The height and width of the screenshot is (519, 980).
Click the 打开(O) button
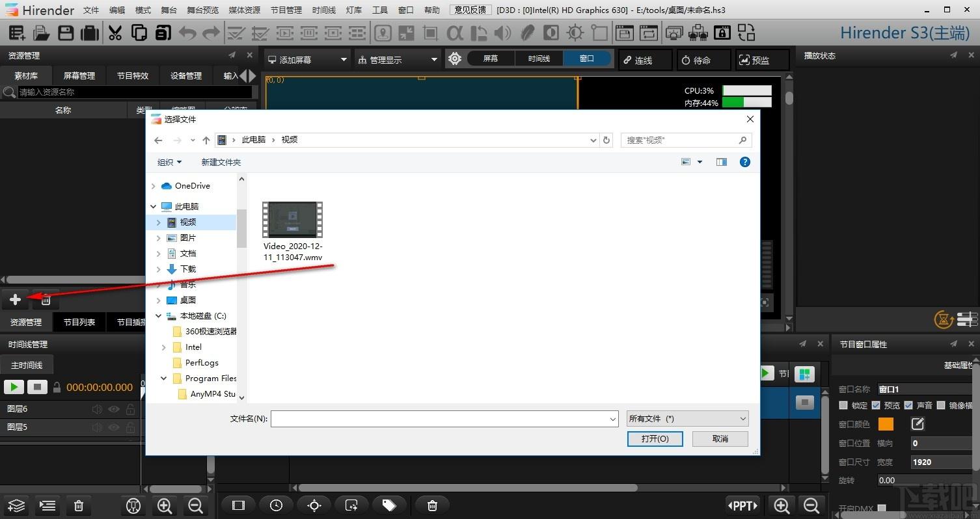pos(655,439)
